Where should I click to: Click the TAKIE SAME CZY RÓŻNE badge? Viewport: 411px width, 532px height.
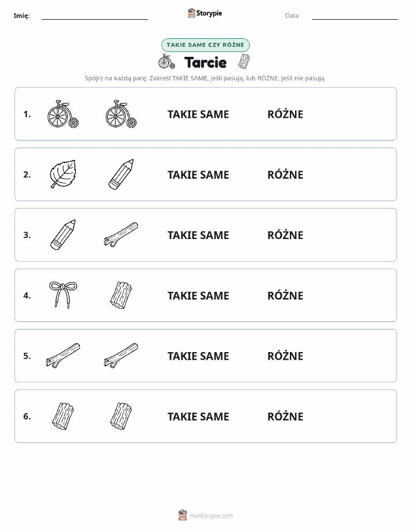click(x=205, y=45)
